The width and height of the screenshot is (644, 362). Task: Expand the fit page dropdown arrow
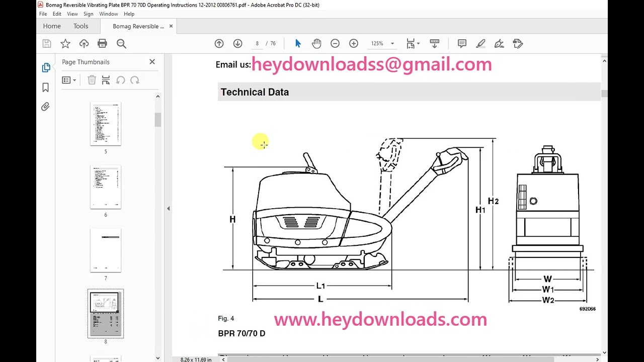point(418,44)
